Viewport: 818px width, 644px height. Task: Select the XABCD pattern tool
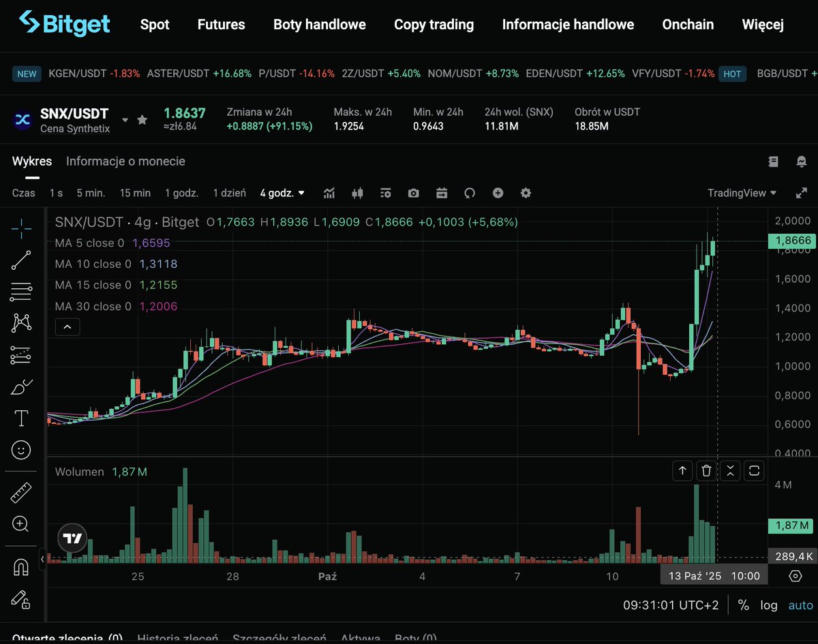click(21, 322)
